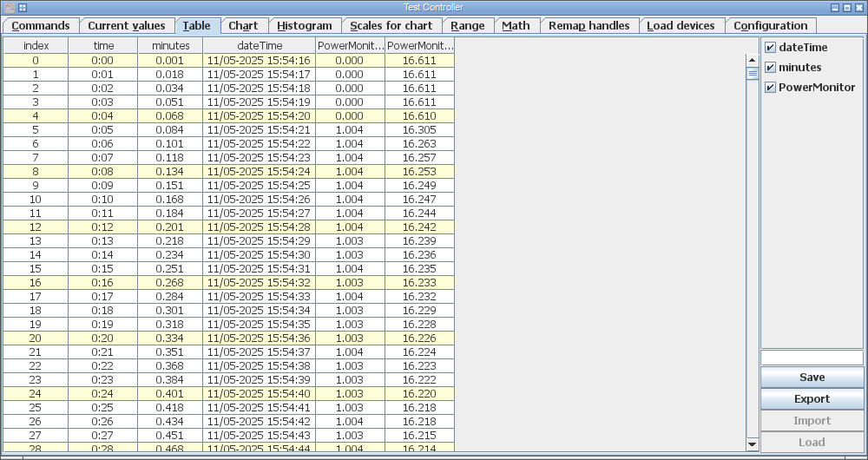The width and height of the screenshot is (868, 460).
Task: Click the Export button
Action: (x=812, y=399)
